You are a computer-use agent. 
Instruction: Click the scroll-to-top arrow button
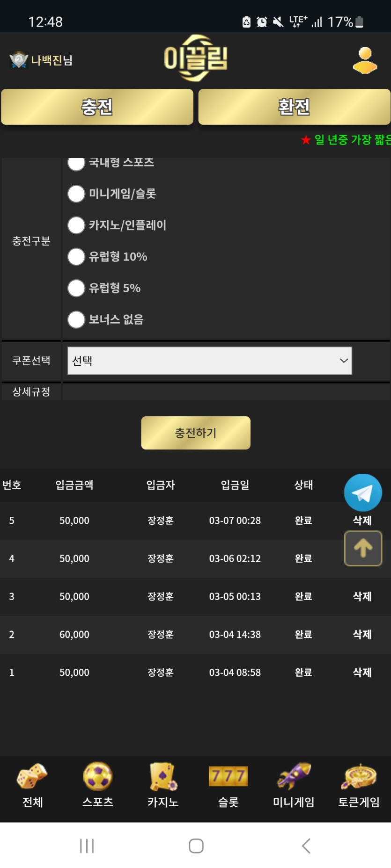tap(363, 548)
